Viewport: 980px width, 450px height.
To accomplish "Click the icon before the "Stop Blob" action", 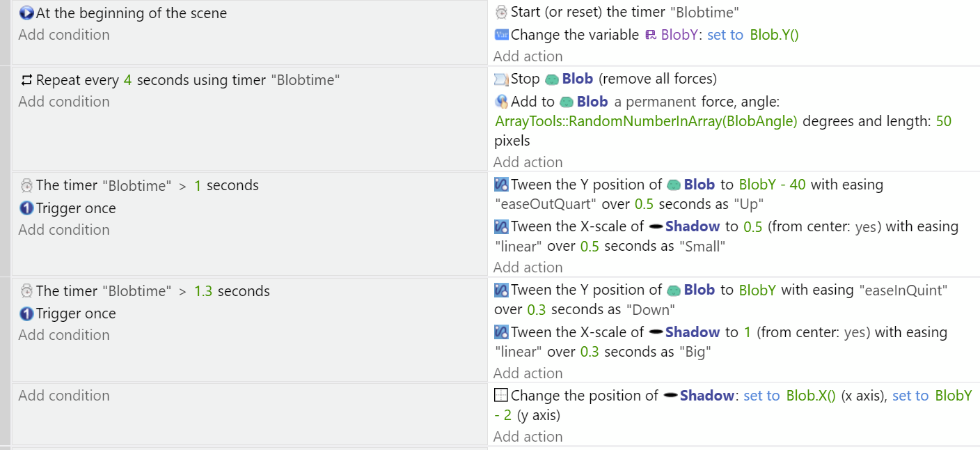I will click(501, 79).
